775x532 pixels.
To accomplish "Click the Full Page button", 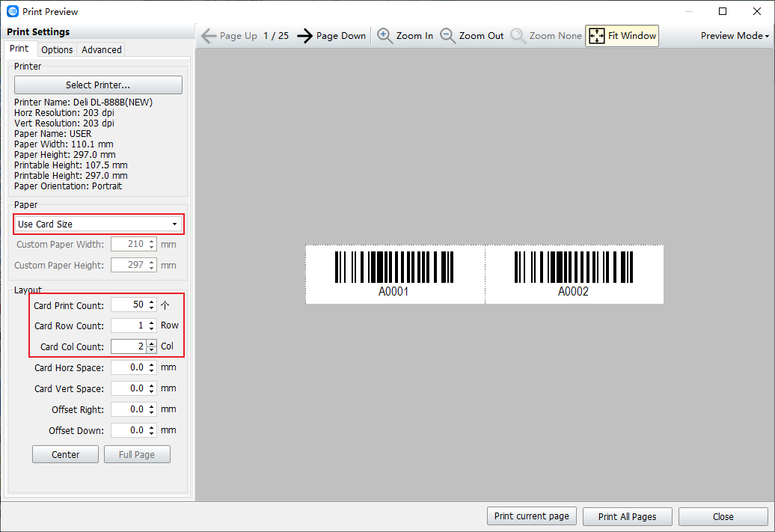I will (137, 454).
